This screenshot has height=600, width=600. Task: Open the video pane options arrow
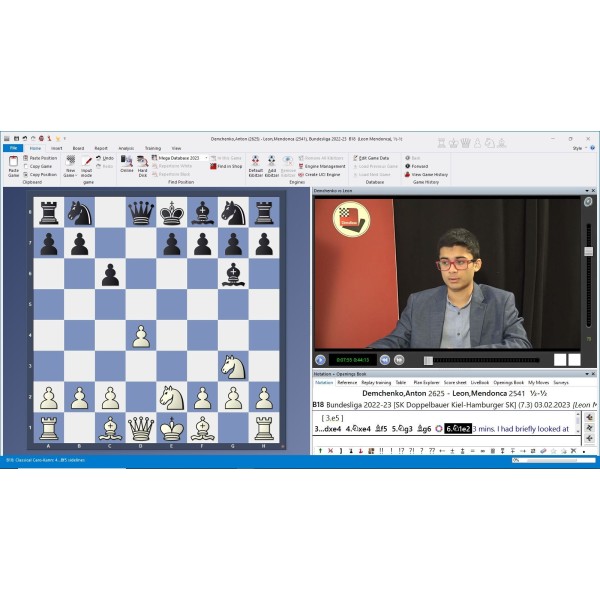click(587, 191)
